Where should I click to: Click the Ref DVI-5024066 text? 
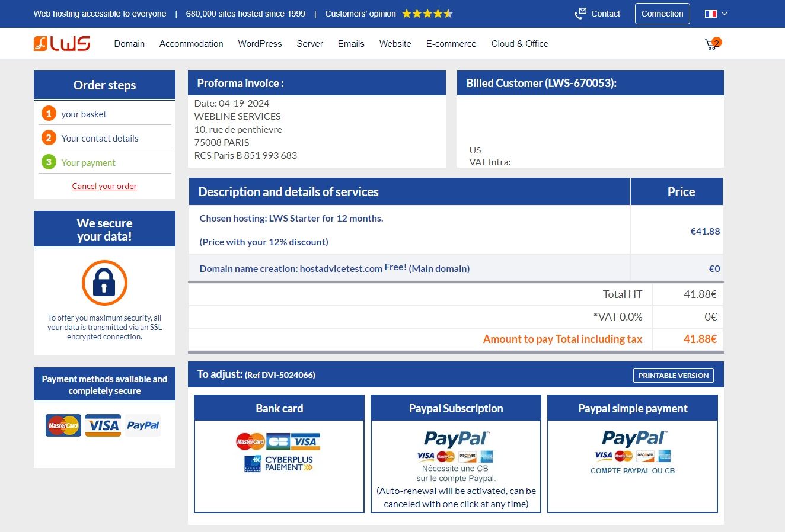tap(280, 375)
